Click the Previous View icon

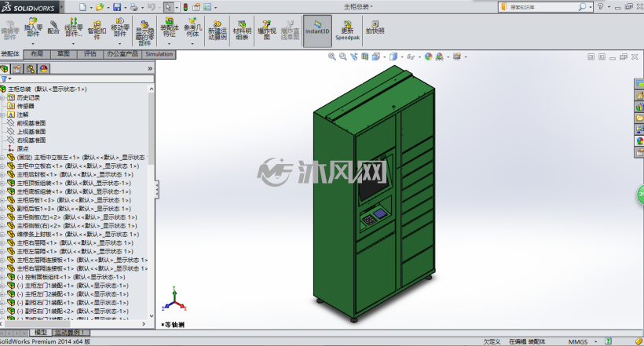(354, 56)
